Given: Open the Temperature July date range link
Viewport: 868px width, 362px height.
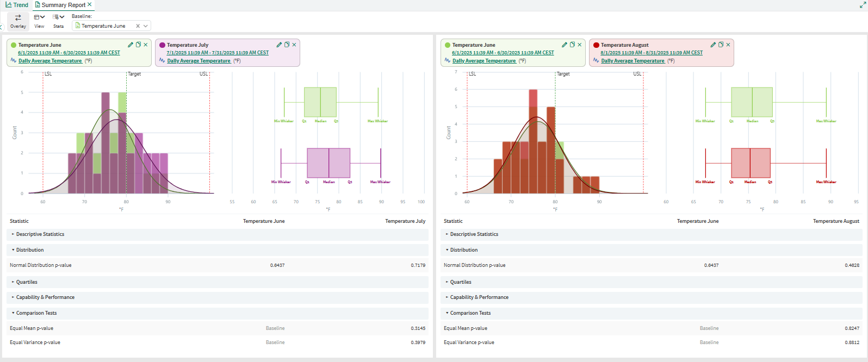Looking at the screenshot, I should coord(218,53).
